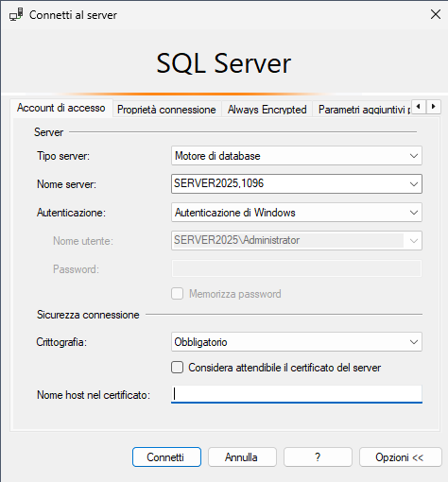Click the Connetti button
This screenshot has height=482, width=448.
[x=166, y=456]
